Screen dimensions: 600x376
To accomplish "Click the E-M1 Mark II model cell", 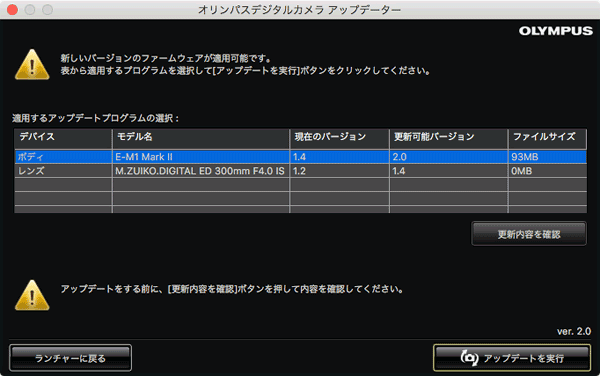I will (201, 157).
